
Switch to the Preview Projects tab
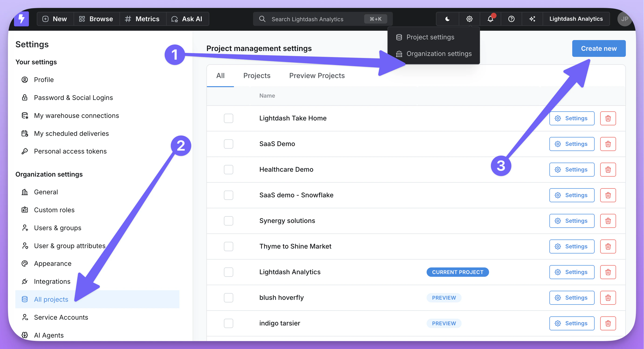pyautogui.click(x=317, y=75)
